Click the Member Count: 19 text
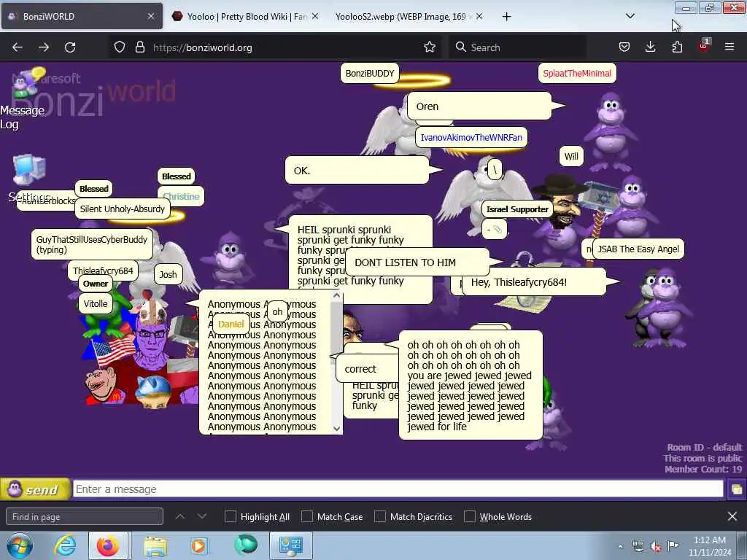Screen dimensions: 747x560 703,469
